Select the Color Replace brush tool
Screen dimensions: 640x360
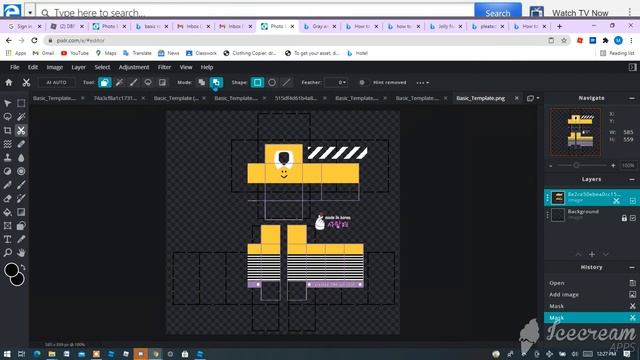pos(21,198)
